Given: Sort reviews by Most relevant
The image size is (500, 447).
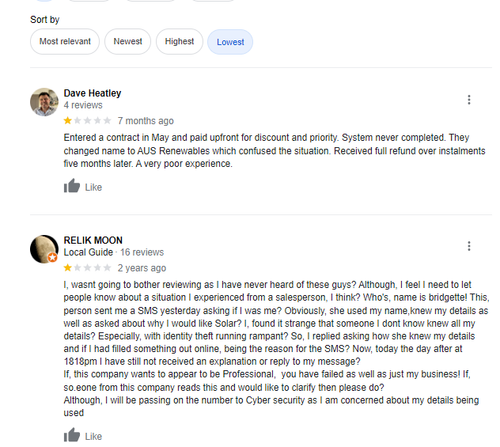Looking at the screenshot, I should [65, 42].
